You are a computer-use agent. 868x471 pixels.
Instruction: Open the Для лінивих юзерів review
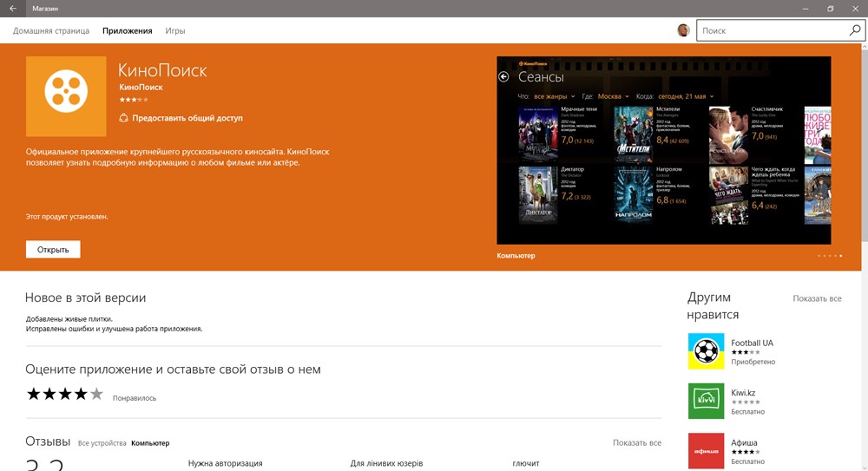tap(386, 463)
